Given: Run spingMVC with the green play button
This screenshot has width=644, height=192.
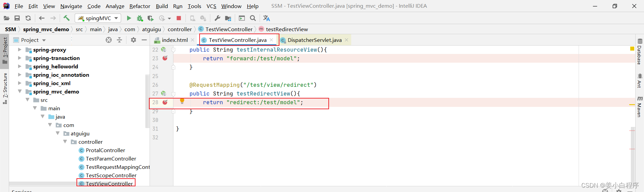Looking at the screenshot, I should (x=129, y=18).
